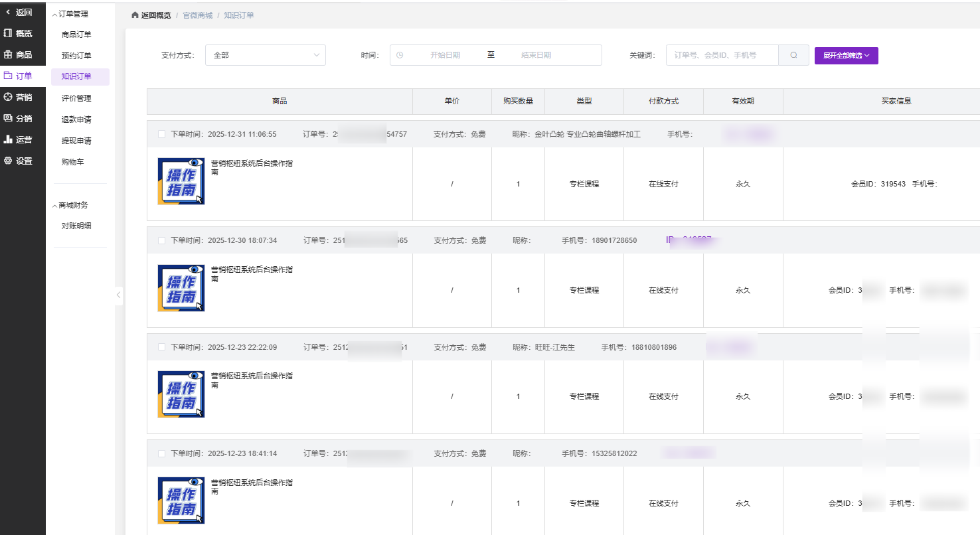Select checkbox for order 2025-12-30 18:07:34
Image resolution: width=980 pixels, height=535 pixels.
162,240
